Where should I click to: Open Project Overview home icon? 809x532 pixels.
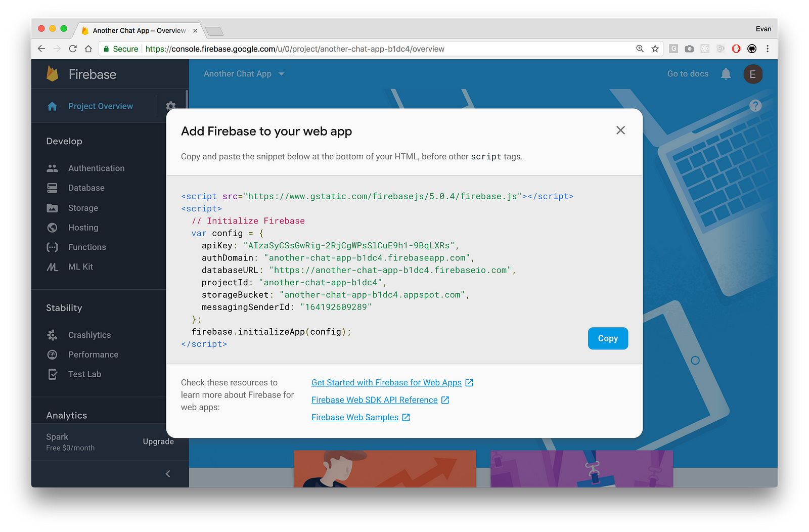coord(52,106)
